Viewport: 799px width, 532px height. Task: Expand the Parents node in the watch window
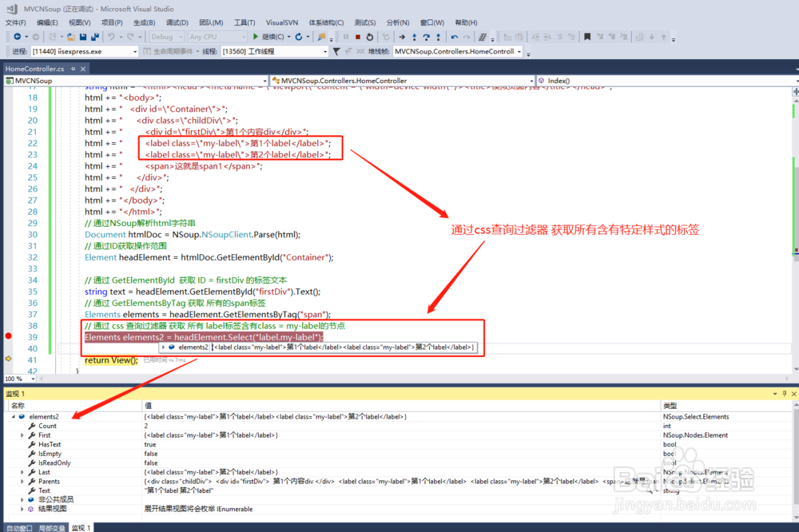pyautogui.click(x=21, y=481)
